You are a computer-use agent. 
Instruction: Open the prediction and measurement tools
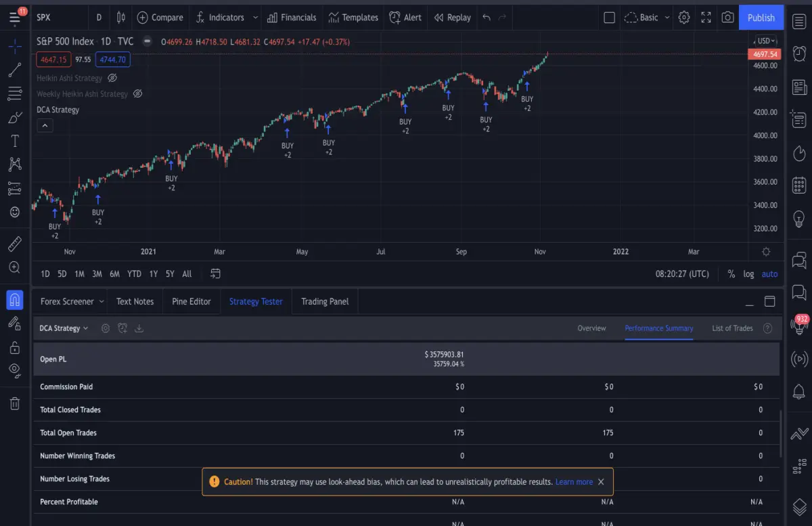pyautogui.click(x=15, y=188)
